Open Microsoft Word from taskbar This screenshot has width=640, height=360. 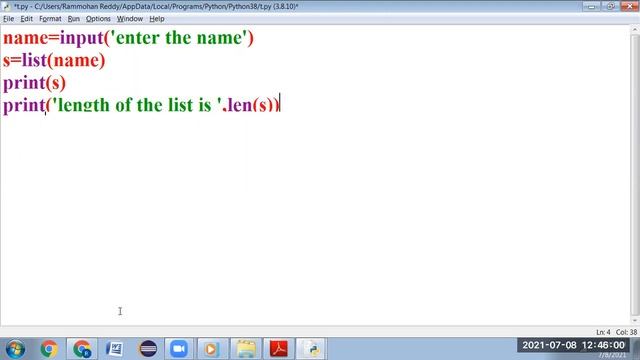coord(115,349)
